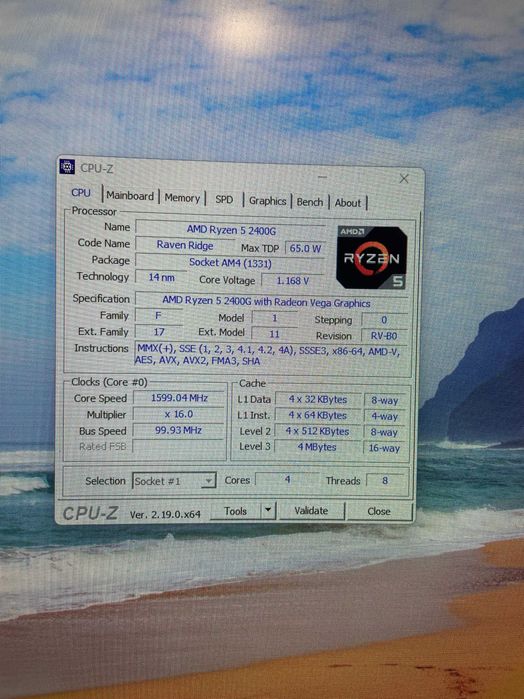524x699 pixels.
Task: Click the Ext. Family value 17
Action: click(x=158, y=332)
